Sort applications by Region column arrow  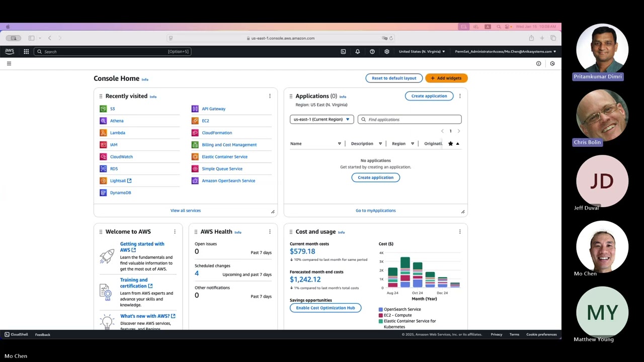(413, 144)
